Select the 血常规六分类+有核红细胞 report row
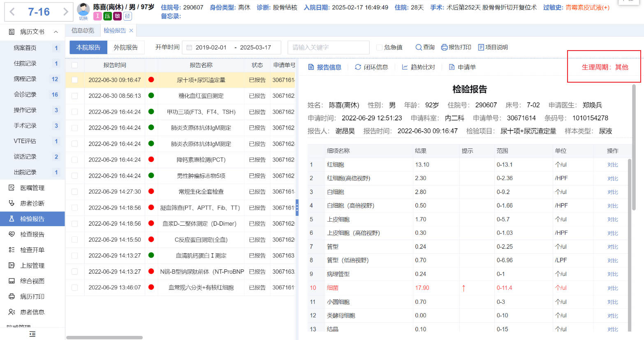 click(x=181, y=288)
